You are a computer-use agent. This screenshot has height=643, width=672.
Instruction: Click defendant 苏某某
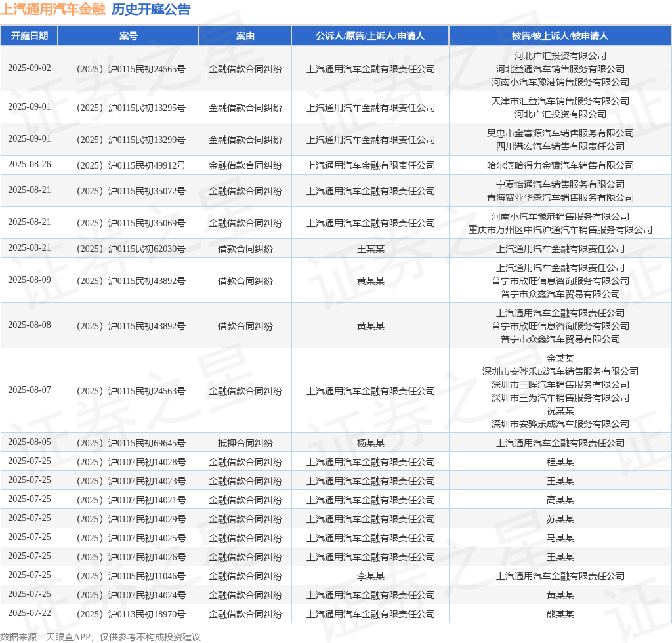click(560, 519)
